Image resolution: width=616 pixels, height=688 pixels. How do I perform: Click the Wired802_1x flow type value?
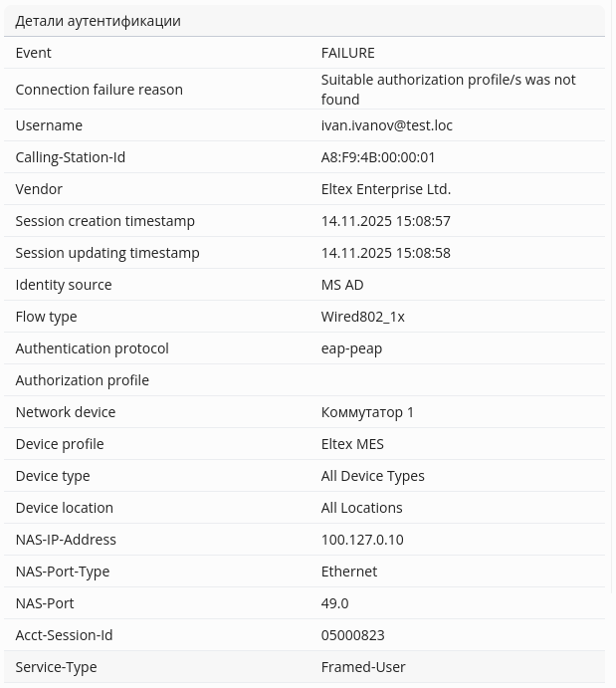(x=362, y=317)
